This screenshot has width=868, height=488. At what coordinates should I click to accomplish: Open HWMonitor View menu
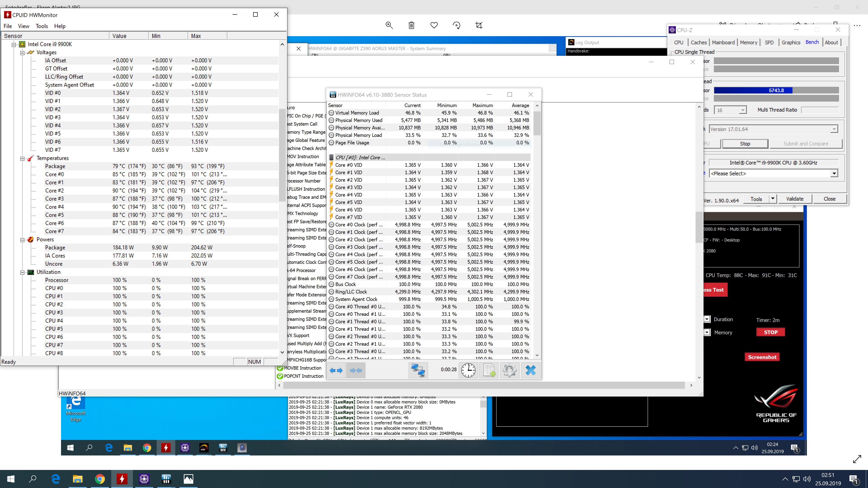[24, 26]
